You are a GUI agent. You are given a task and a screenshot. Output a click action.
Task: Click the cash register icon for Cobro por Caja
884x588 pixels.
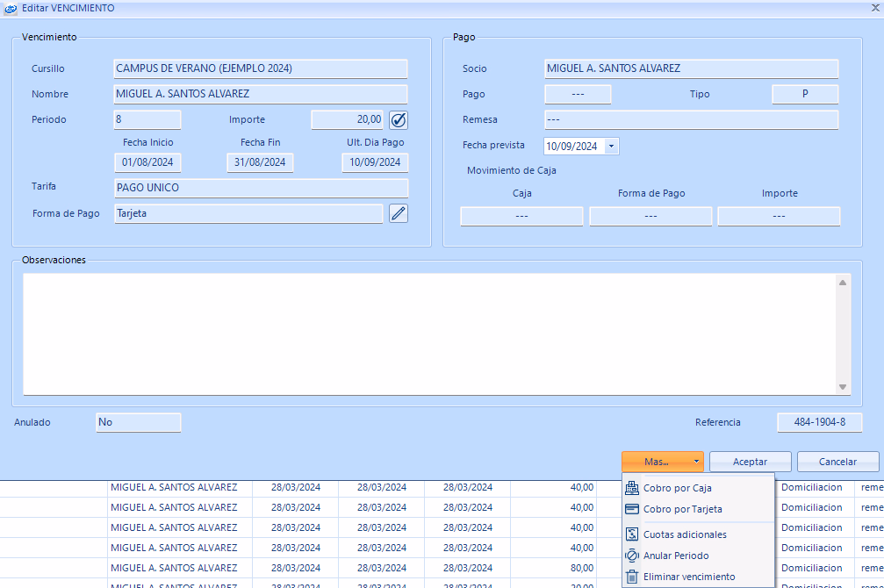(632, 488)
